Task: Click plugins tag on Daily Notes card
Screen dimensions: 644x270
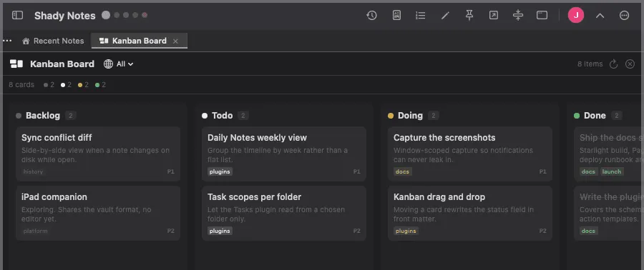Action: tap(220, 171)
